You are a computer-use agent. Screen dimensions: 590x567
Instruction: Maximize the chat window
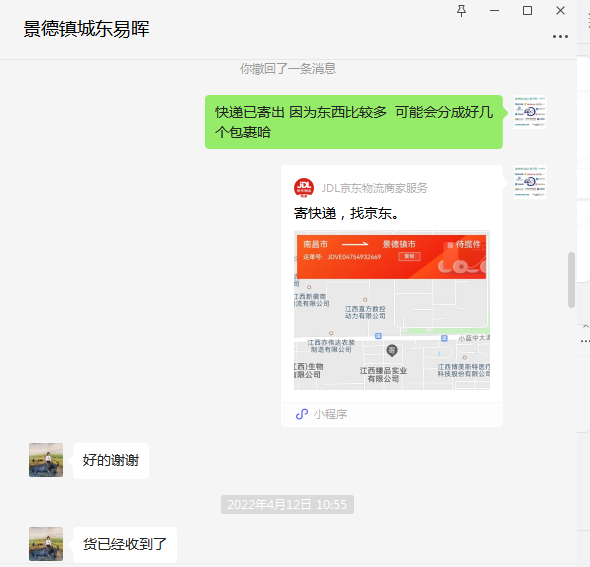coord(528,11)
